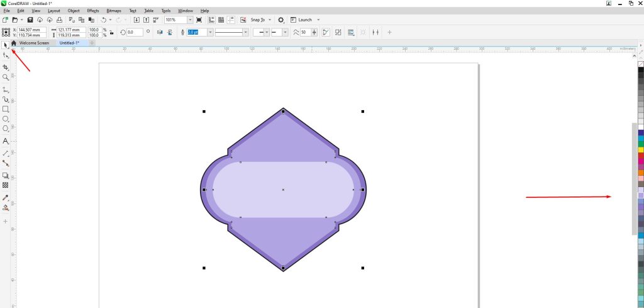Image resolution: width=644 pixels, height=308 pixels.
Task: Activate the Zoom magnifier tool
Action: pos(6,77)
